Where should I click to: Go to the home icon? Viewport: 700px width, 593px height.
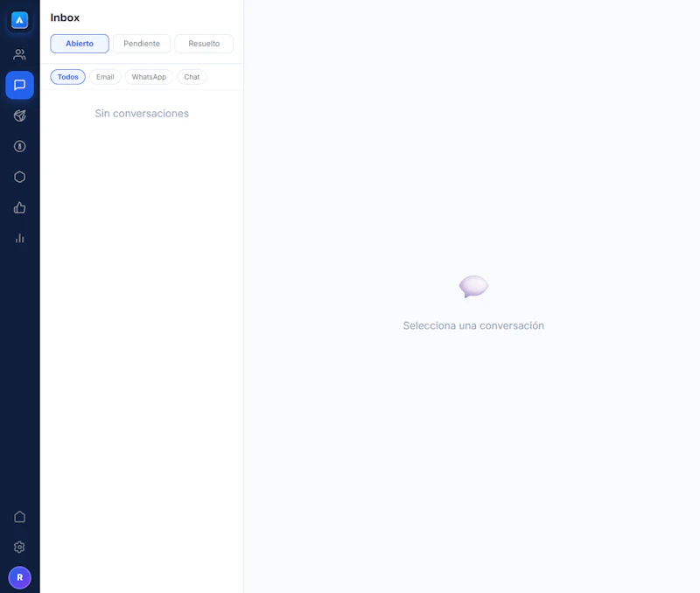click(x=19, y=517)
